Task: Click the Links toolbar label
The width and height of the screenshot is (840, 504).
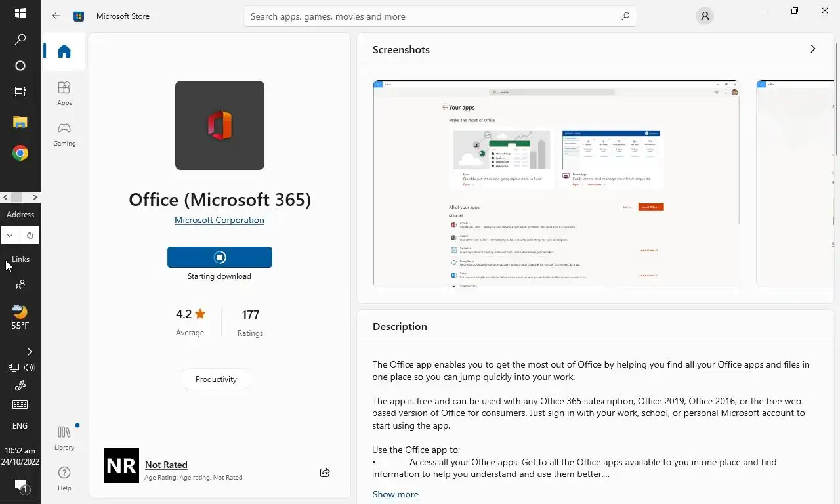Action: pyautogui.click(x=20, y=259)
